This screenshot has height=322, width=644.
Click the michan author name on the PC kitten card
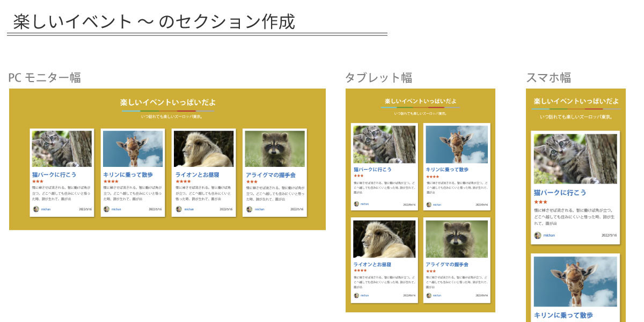pyautogui.click(x=46, y=209)
